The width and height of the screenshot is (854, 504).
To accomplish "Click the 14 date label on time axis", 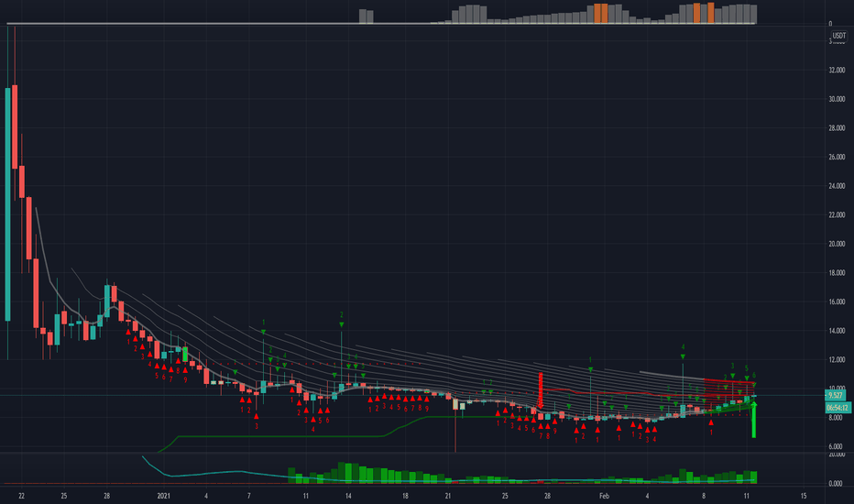I will 348,496.
